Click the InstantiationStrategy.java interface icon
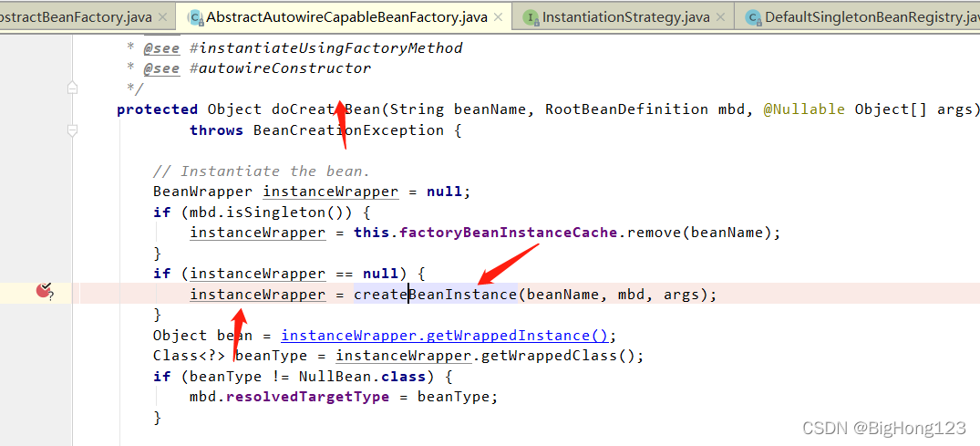 click(531, 17)
